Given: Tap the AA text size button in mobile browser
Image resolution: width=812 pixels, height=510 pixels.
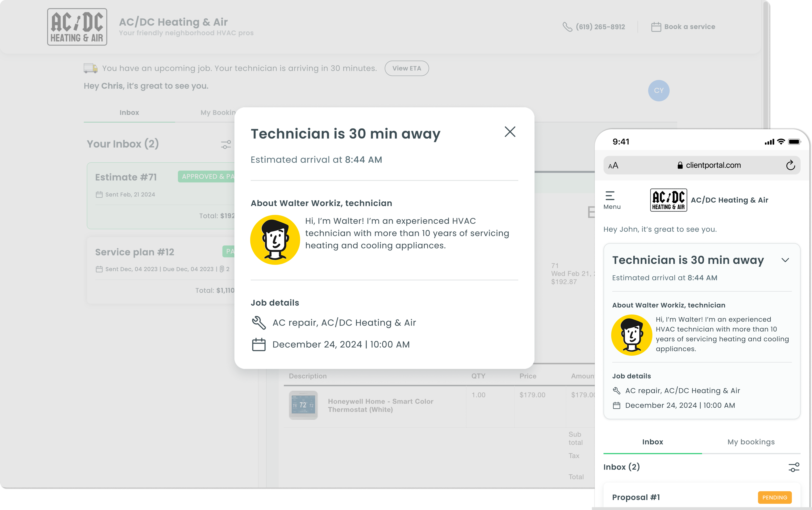Looking at the screenshot, I should click(613, 165).
